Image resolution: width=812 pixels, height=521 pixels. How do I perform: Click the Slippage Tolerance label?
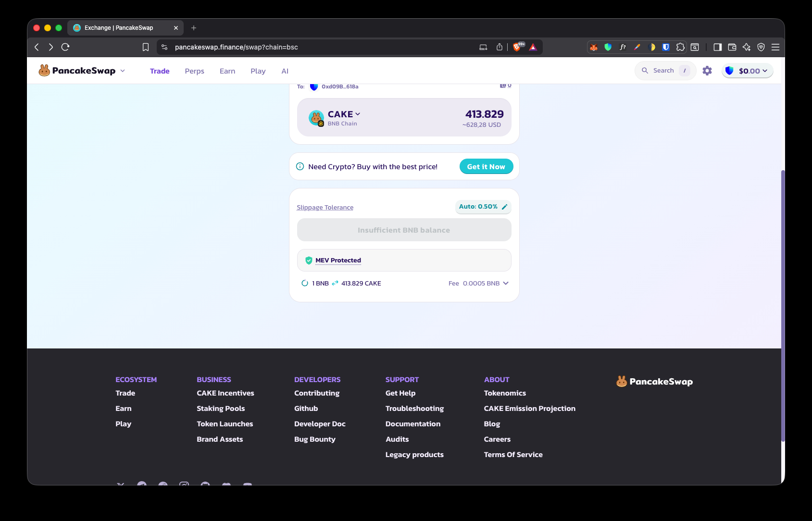325,208
